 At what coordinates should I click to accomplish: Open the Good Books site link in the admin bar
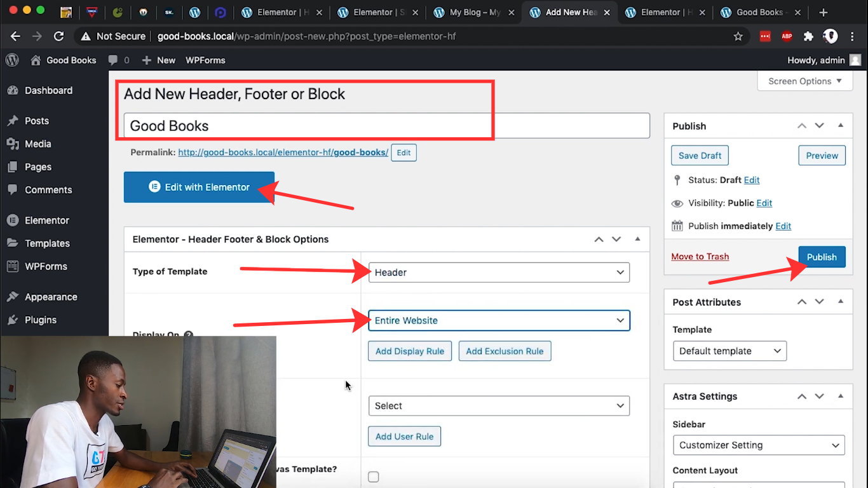[64, 60]
